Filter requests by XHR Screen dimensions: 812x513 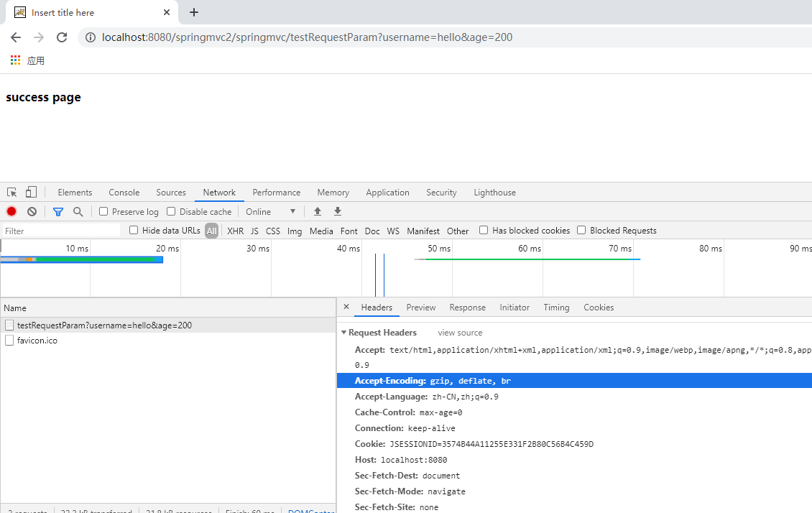coord(235,231)
